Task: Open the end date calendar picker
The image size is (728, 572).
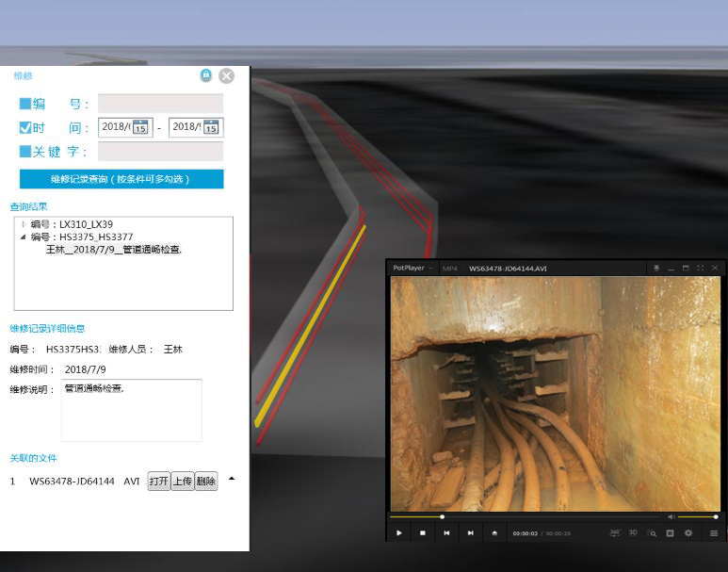Action: 211,127
